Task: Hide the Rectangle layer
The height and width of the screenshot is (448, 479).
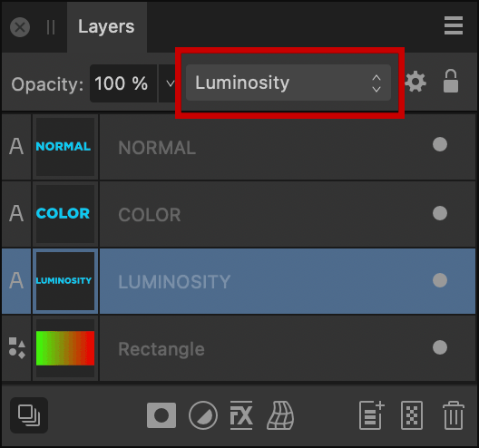Action: tap(440, 347)
